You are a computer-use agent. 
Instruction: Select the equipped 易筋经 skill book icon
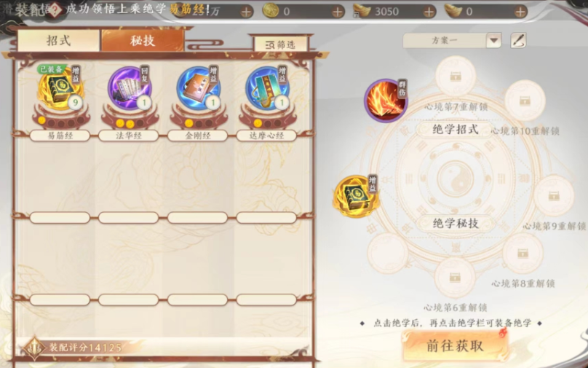coord(60,89)
